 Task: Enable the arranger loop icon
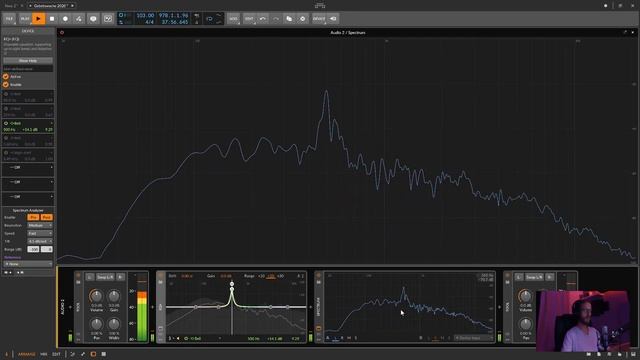pos(108,18)
